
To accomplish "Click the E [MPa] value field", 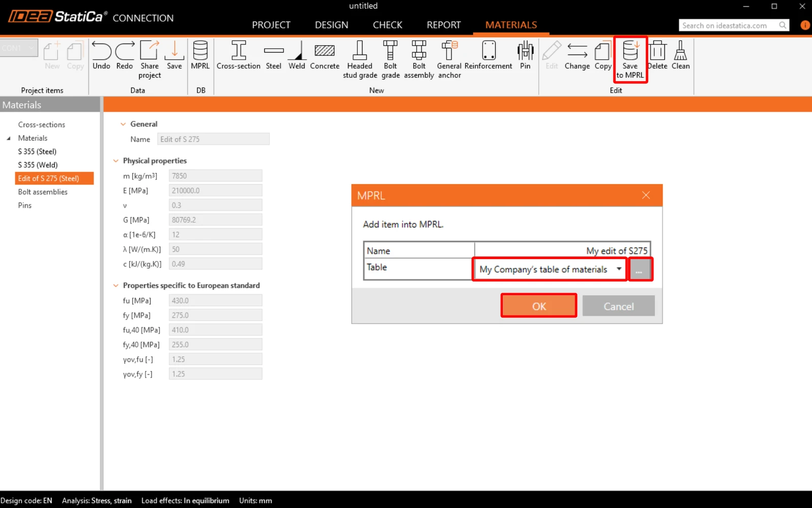I will pos(215,190).
